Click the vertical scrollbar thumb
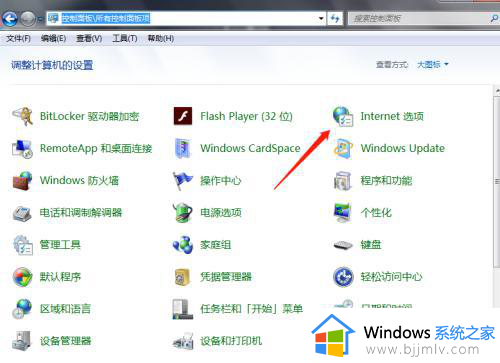The image size is (500, 363). [497, 182]
